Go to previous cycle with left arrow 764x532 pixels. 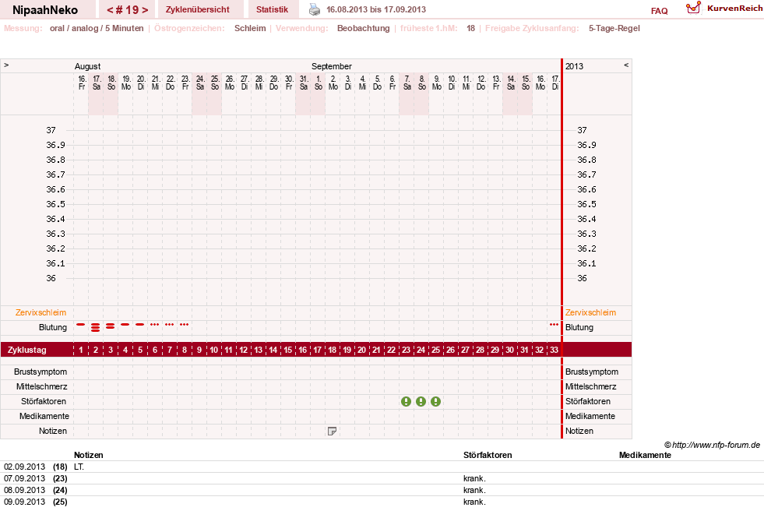tap(110, 10)
